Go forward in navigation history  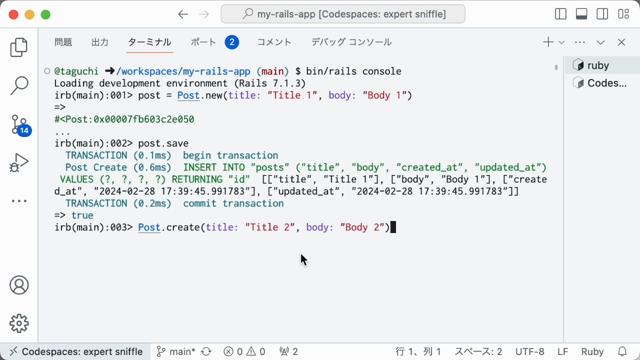coord(204,14)
